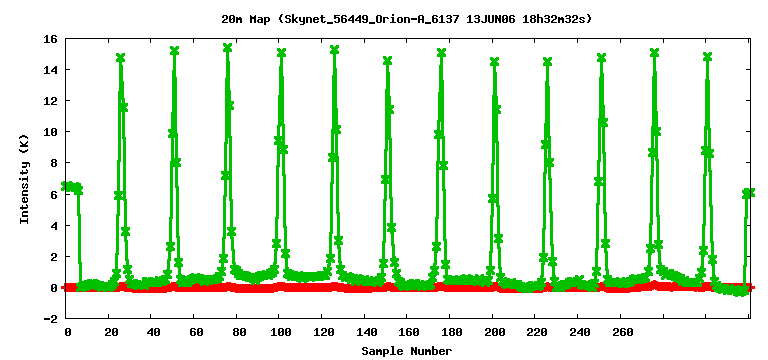Click the green peak top near sample 125
The image size is (768, 360).
click(335, 49)
